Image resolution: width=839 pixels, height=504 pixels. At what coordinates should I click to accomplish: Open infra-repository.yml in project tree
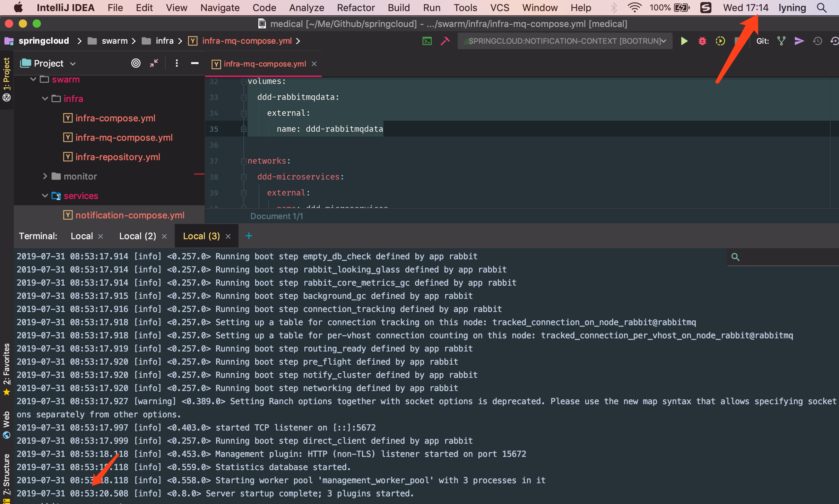(118, 157)
